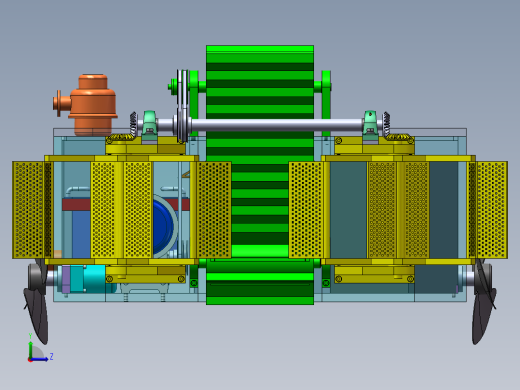Select the Y axis of the coordinate triad
This screenshot has height=390, width=520.
pyautogui.click(x=31, y=350)
